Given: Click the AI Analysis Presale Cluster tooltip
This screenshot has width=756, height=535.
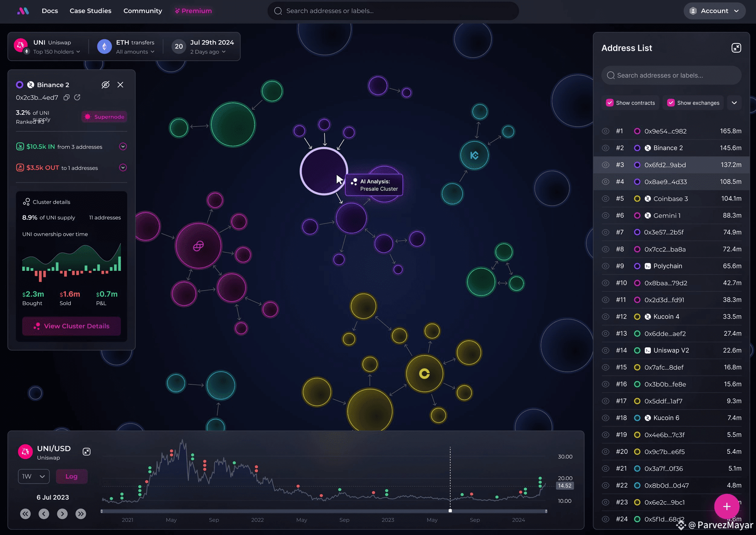Looking at the screenshot, I should point(374,185).
